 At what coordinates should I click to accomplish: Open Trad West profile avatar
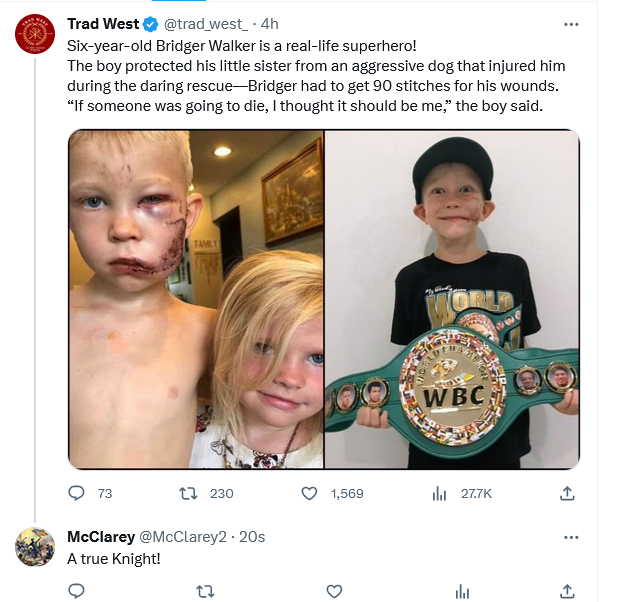point(35,35)
